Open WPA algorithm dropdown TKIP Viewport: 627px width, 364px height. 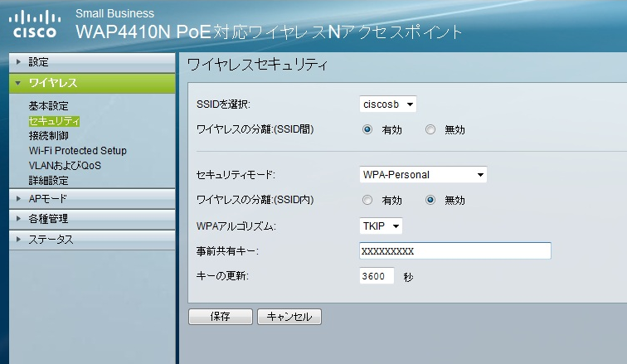click(381, 226)
